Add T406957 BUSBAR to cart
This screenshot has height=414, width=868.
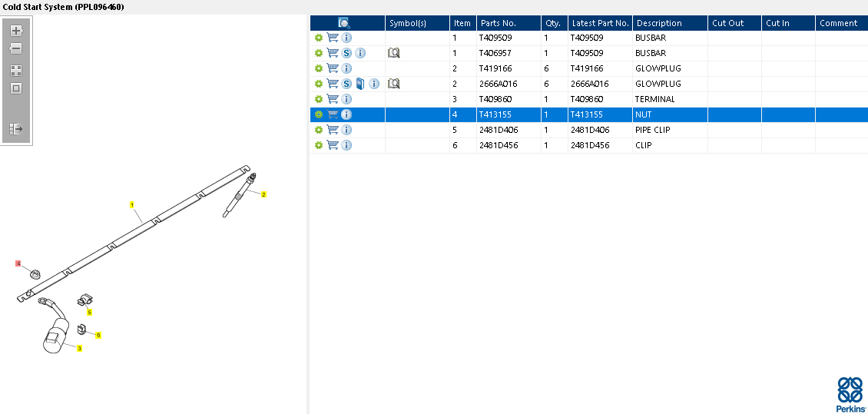pyautogui.click(x=333, y=53)
